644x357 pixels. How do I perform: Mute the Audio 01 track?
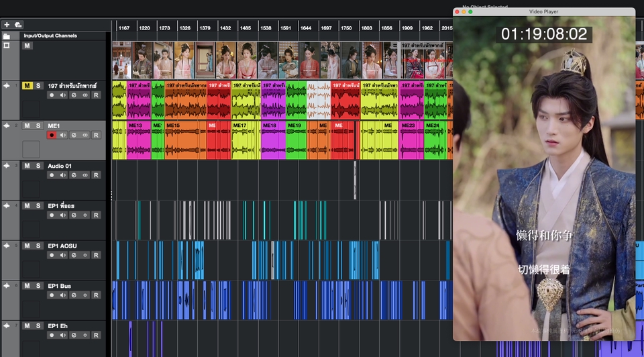27,166
